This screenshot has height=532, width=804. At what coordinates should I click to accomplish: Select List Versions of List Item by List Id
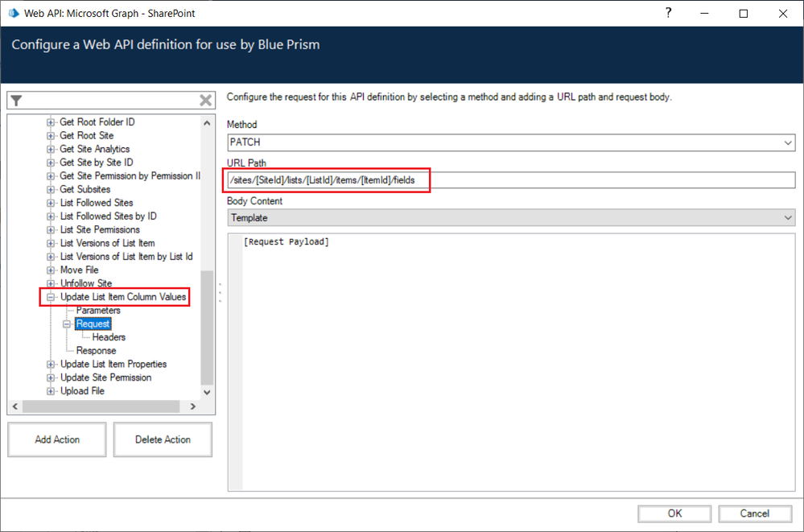tap(126, 257)
